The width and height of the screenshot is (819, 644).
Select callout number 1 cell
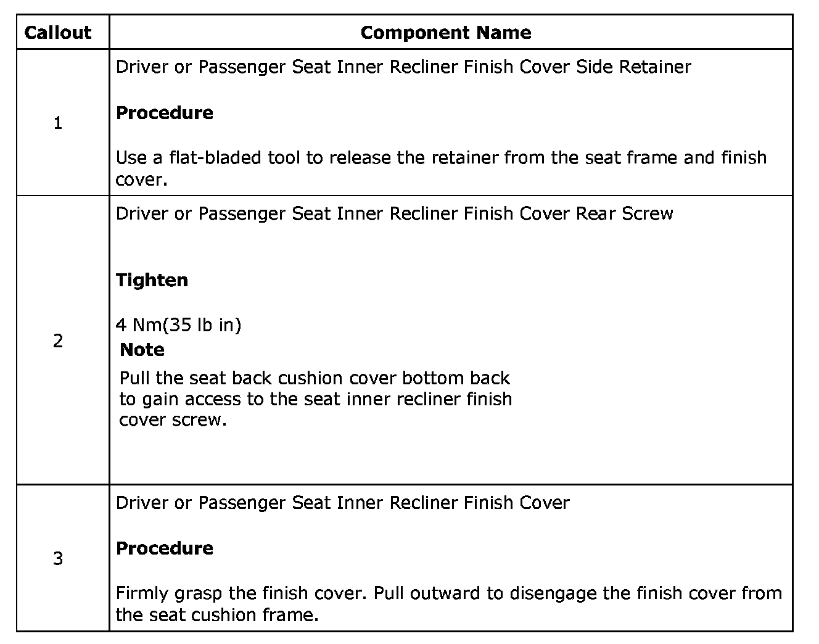[58, 123]
